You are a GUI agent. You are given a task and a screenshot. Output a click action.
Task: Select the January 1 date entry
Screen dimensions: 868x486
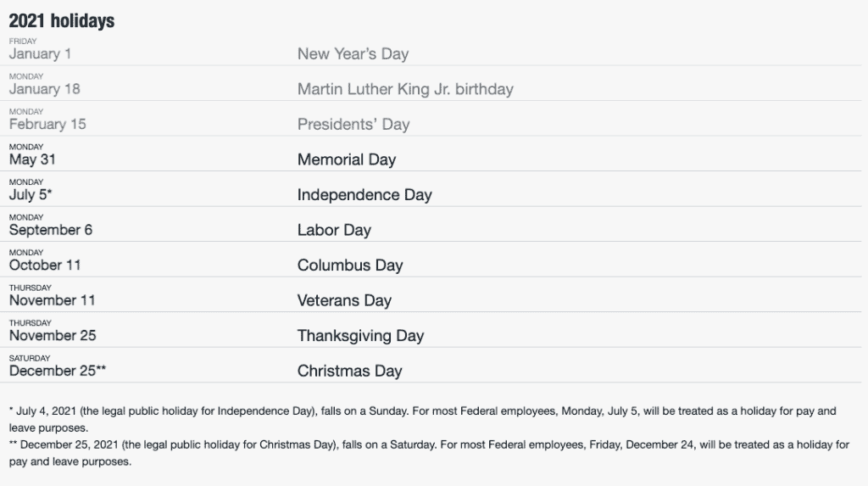(x=40, y=53)
